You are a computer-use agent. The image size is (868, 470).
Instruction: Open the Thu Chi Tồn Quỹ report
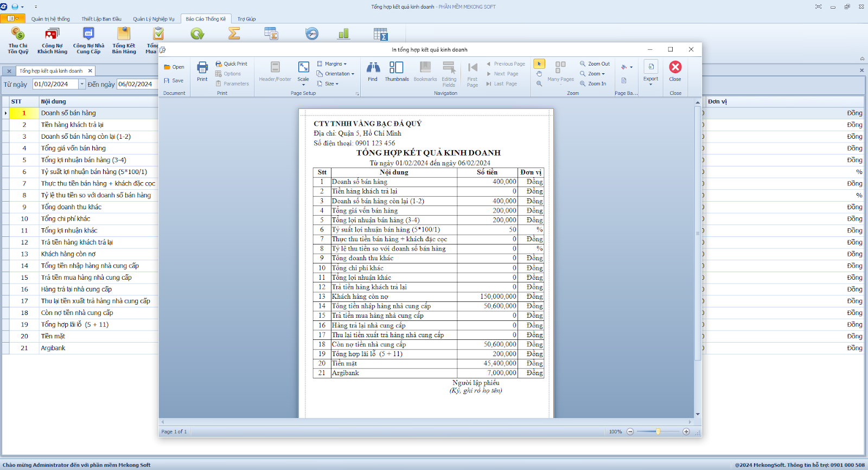(x=18, y=41)
